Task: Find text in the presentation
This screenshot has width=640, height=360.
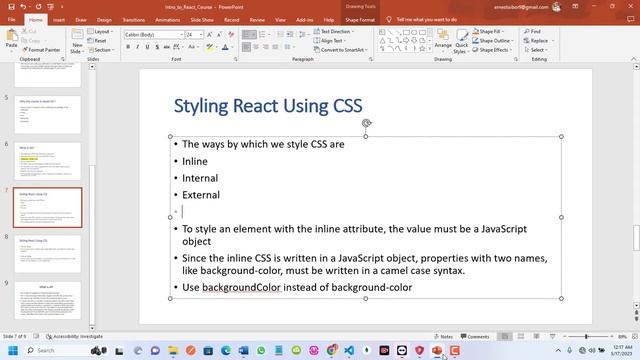Action: pyautogui.click(x=532, y=31)
